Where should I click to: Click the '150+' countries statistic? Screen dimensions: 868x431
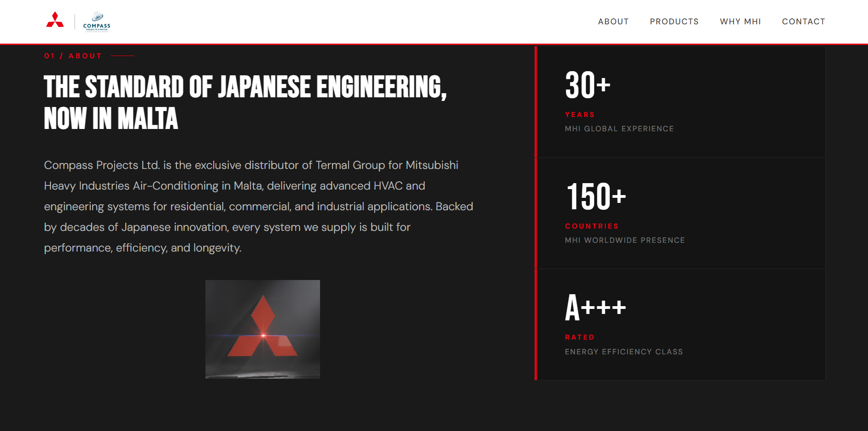[596, 196]
